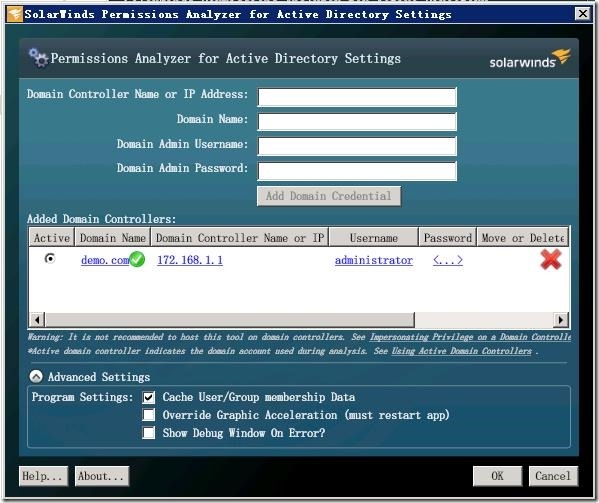Click the SolarWinds logo in header

tap(530, 59)
